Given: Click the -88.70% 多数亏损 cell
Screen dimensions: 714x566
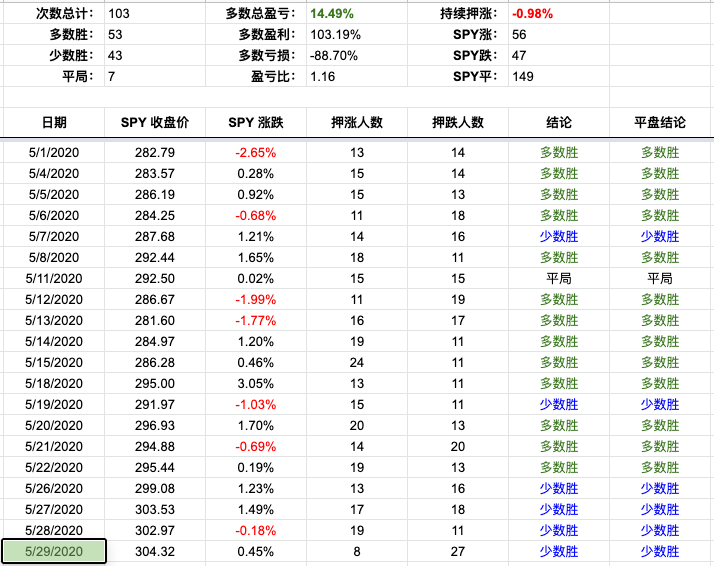Looking at the screenshot, I should 334,56.
